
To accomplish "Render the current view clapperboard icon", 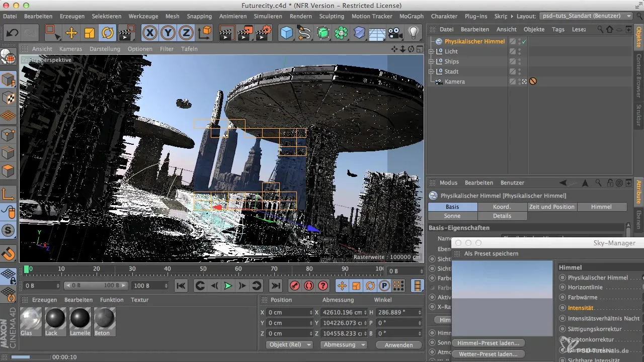I will point(227,33).
